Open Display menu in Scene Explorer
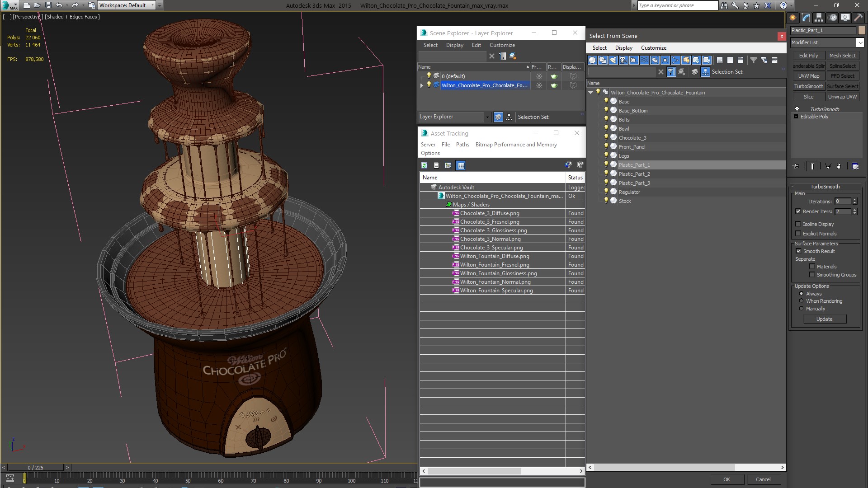The image size is (868, 488). pyautogui.click(x=454, y=45)
